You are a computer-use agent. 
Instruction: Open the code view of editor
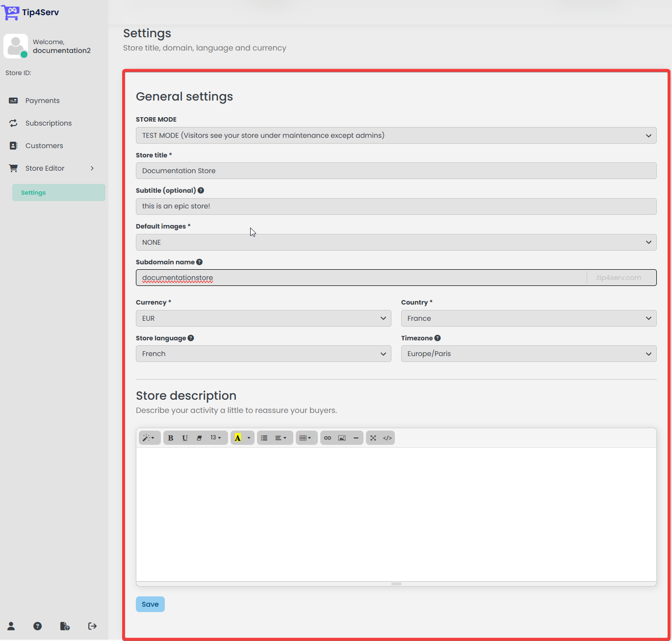(x=388, y=438)
